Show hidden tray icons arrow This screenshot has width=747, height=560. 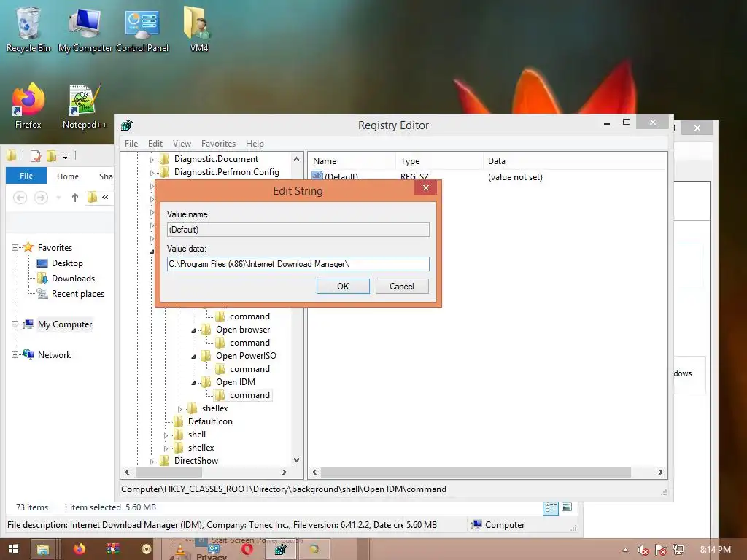click(x=625, y=550)
